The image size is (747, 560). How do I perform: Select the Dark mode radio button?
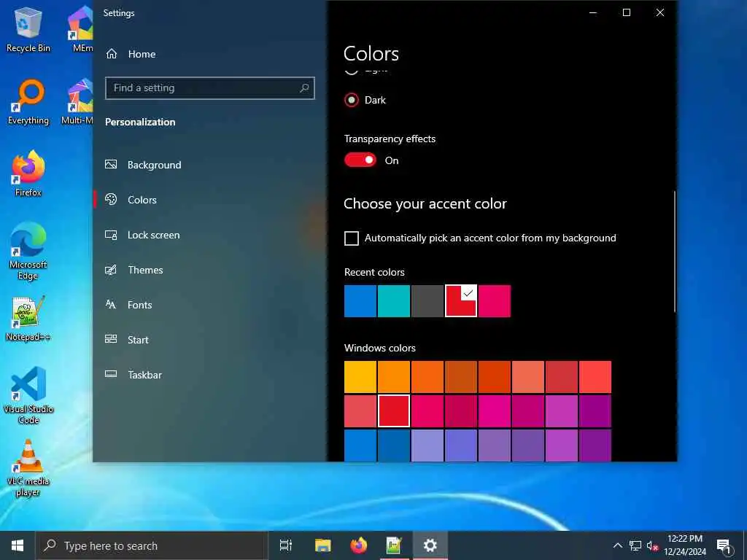coord(352,100)
